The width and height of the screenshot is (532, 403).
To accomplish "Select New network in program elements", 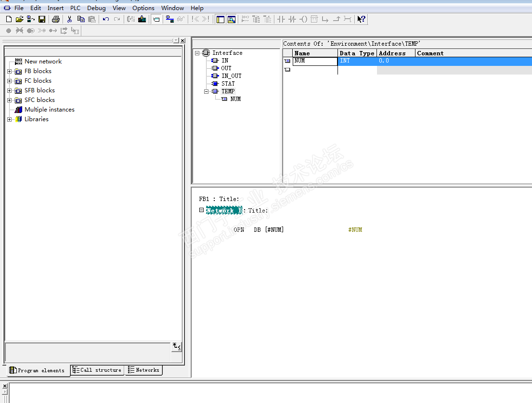I will tap(43, 62).
